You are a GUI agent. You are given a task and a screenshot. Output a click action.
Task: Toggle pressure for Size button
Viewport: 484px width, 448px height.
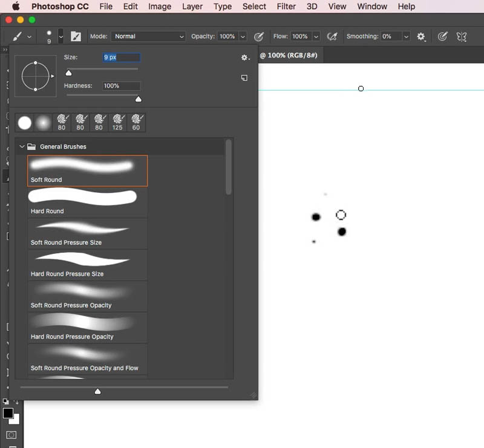click(442, 36)
